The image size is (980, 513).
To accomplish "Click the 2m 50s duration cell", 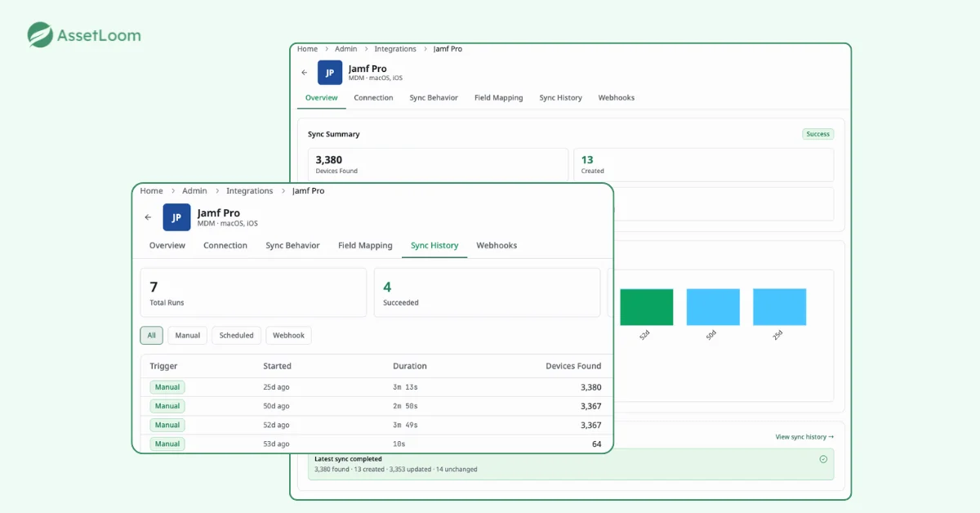I will click(406, 406).
